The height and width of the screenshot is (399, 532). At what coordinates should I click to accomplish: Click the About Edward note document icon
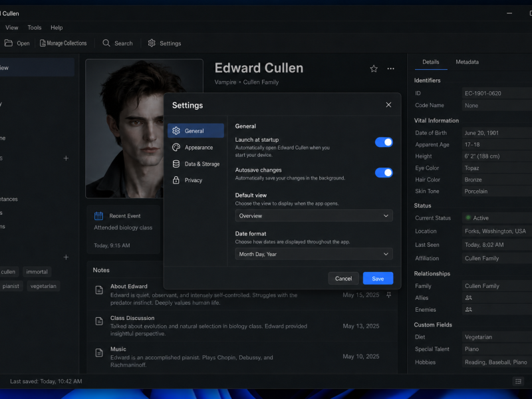click(99, 290)
